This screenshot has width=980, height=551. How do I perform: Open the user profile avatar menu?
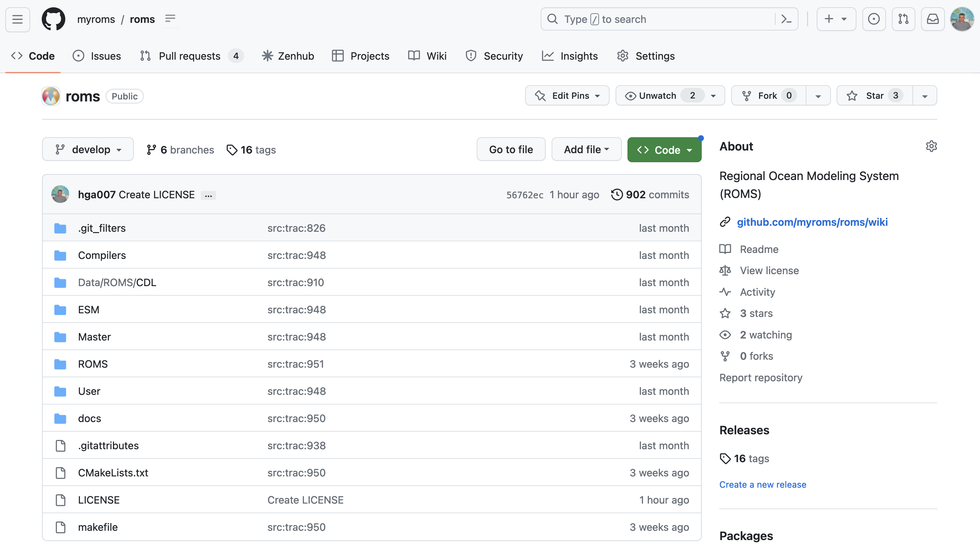pyautogui.click(x=961, y=19)
